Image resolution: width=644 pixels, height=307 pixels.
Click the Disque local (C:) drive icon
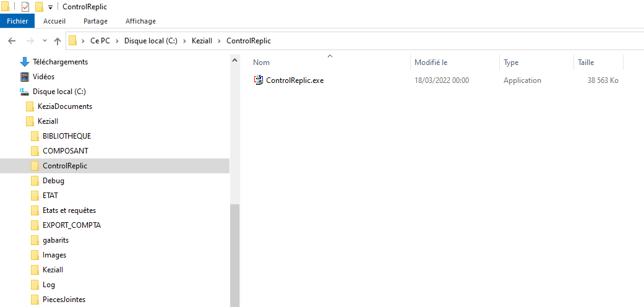point(25,92)
